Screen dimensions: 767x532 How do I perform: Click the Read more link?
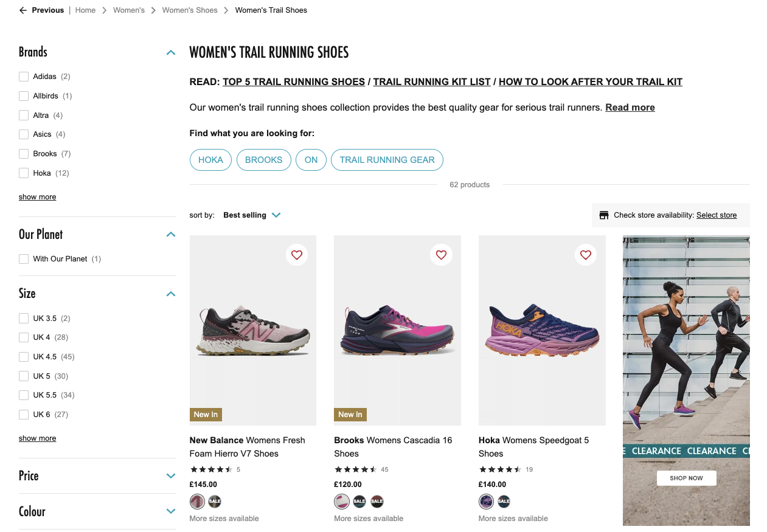630,108
